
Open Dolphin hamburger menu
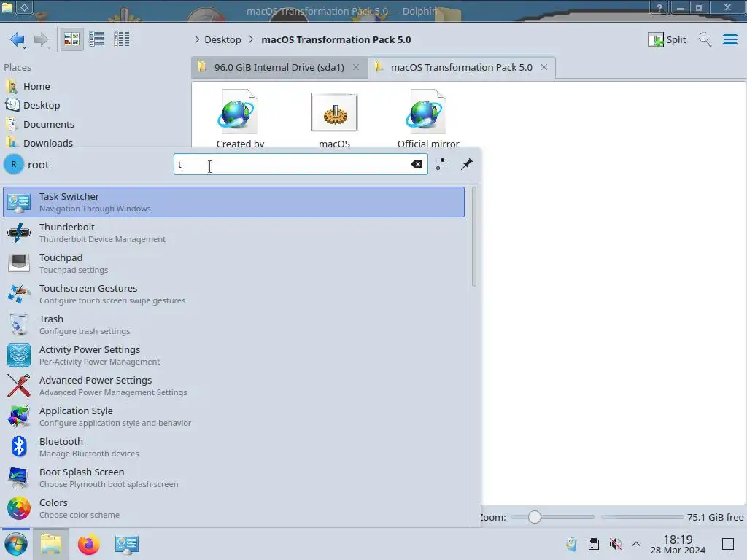coord(729,39)
